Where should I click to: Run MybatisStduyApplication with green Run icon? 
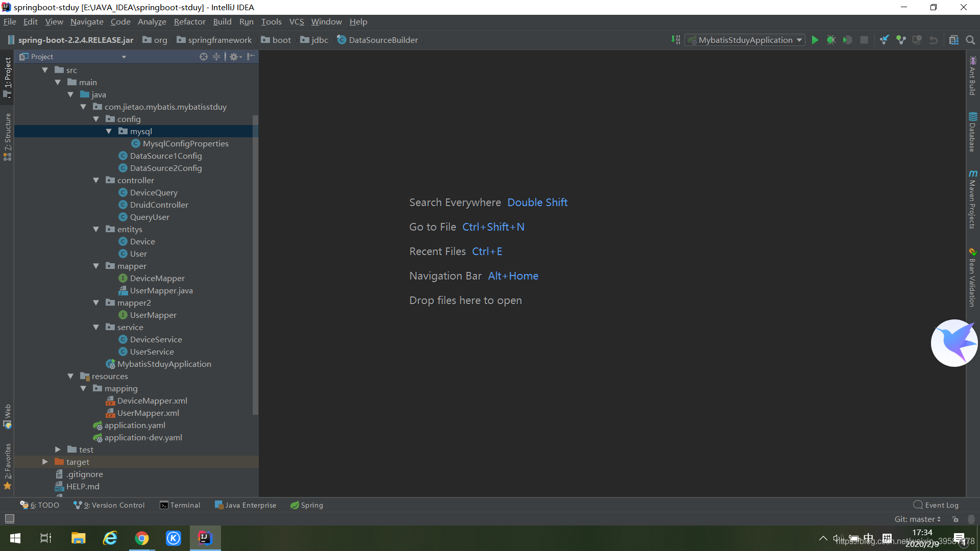815,40
